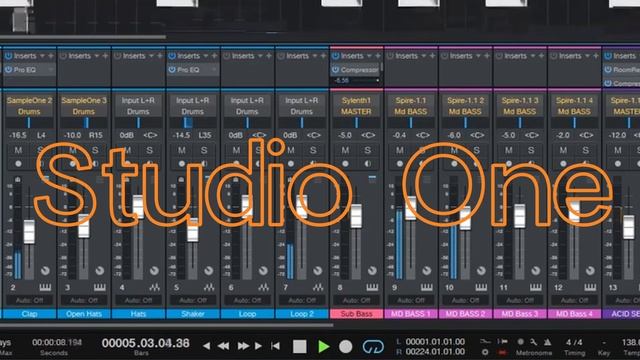
Task: Open Inserts dropdown arrow on MD BASS 2
Action: (x=478, y=56)
